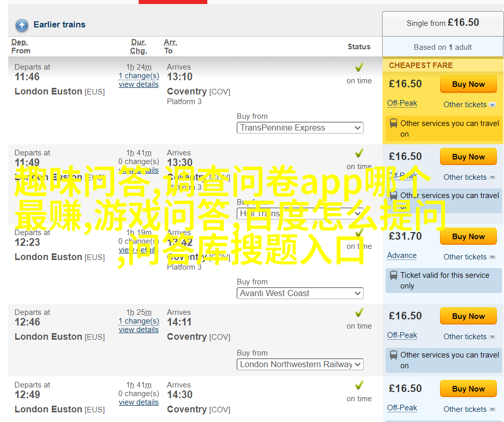
Task: Open 1 change(s) link for 12:46 train
Action: coord(139,321)
